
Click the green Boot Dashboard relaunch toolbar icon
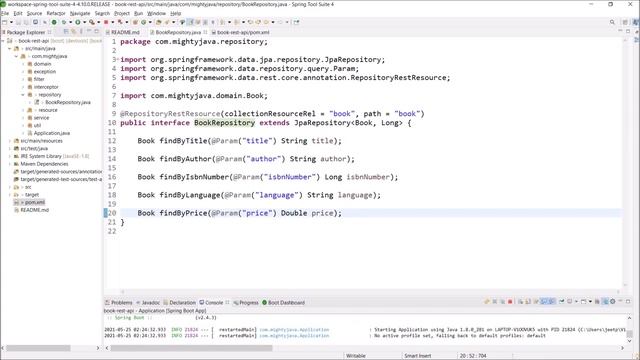point(54,22)
